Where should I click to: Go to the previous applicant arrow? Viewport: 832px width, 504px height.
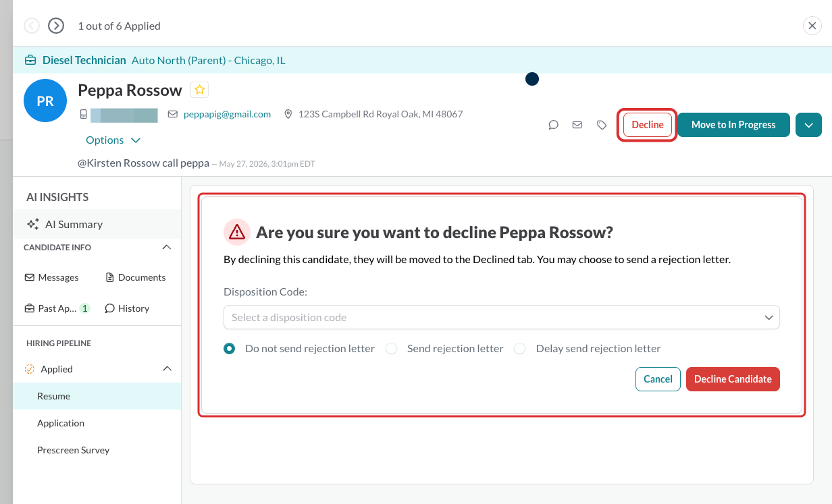32,26
